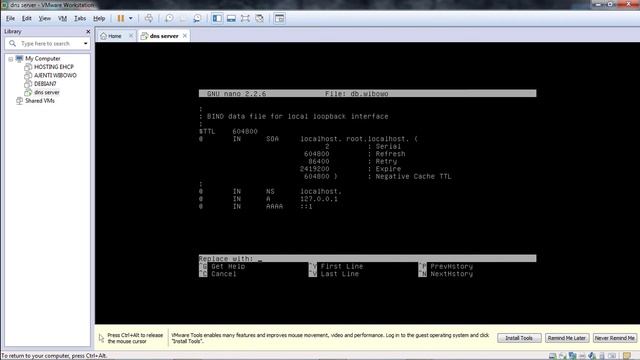Revert the virtual machine to its snapshot
The width and height of the screenshot is (640, 360).
[x=183, y=18]
